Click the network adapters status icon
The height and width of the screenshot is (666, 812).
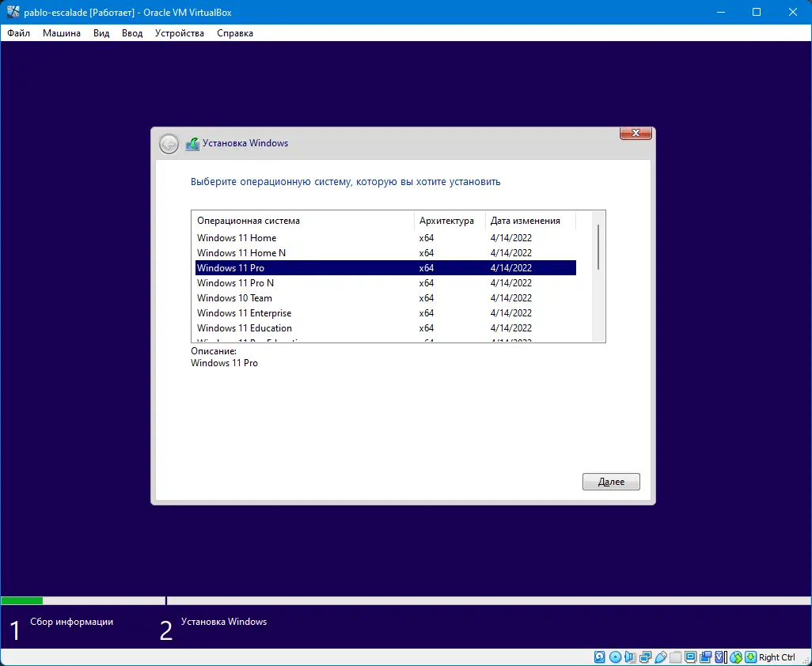(x=645, y=657)
